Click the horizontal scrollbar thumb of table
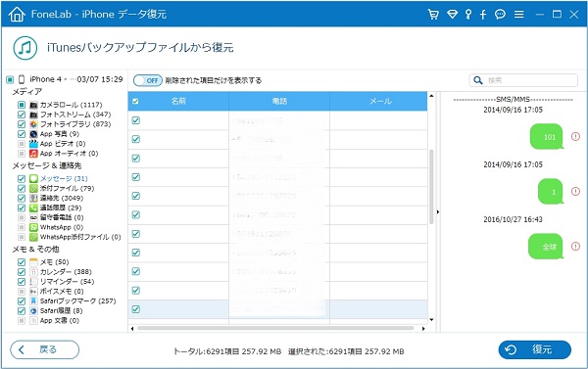This screenshot has height=369, width=588. pyautogui.click(x=275, y=329)
